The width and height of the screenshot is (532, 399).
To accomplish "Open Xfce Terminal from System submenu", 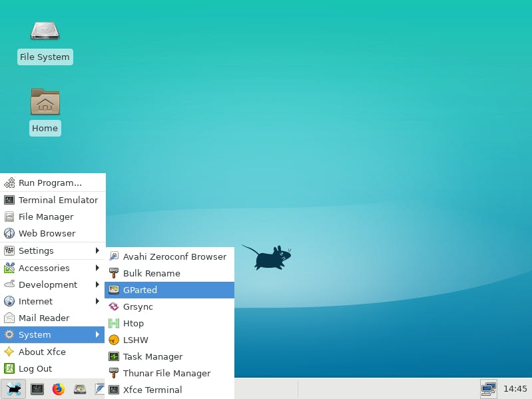I will [169, 390].
